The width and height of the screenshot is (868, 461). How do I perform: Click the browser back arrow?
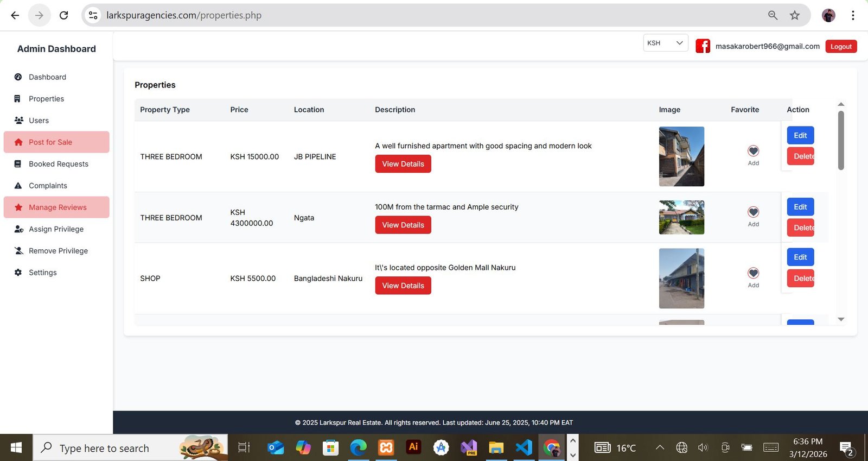pyautogui.click(x=15, y=15)
